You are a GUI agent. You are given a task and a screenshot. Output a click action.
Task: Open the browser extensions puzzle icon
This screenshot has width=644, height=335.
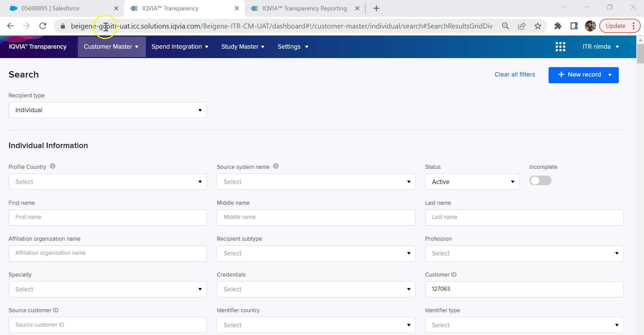click(558, 26)
